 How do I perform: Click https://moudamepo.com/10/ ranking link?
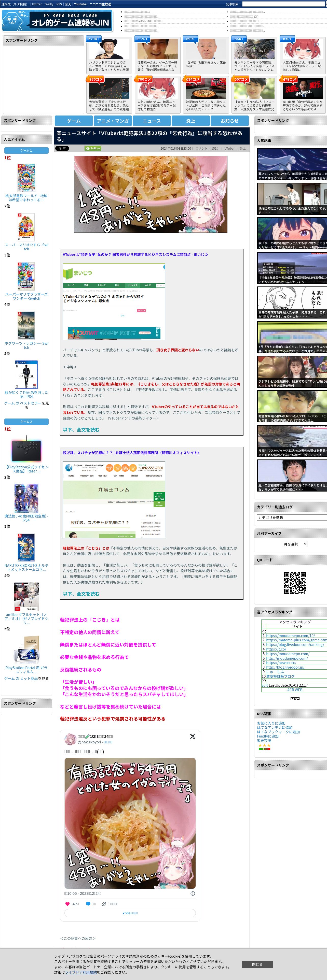point(291,636)
